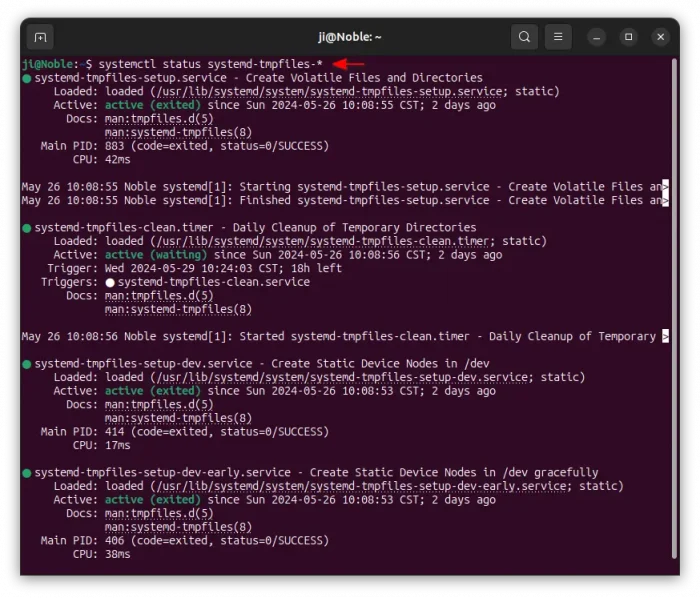This screenshot has height=598, width=700.
Task: Close the terminal window
Action: (x=661, y=37)
